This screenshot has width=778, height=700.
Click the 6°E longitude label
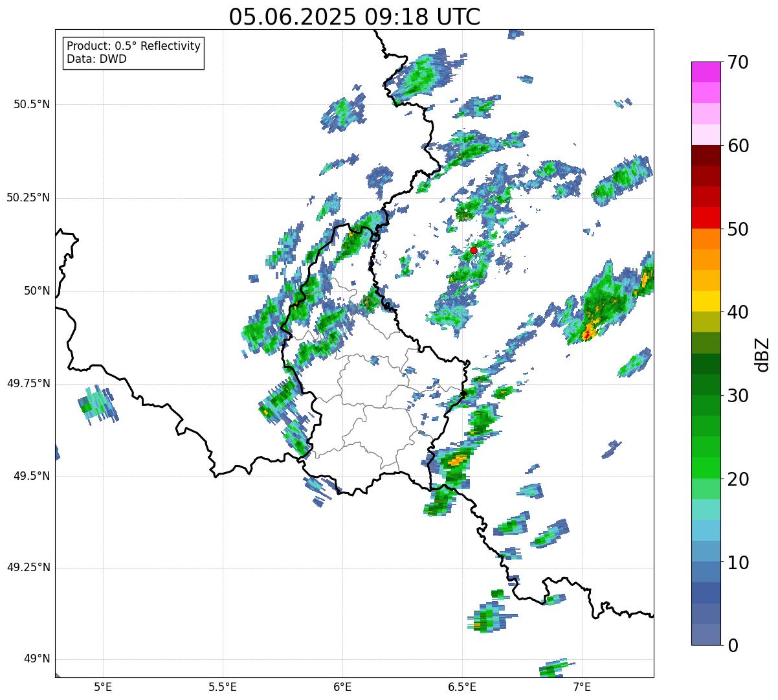[x=342, y=687]
